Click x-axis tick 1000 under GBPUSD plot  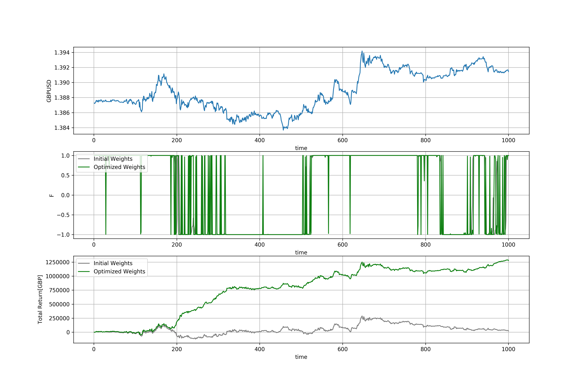point(509,140)
